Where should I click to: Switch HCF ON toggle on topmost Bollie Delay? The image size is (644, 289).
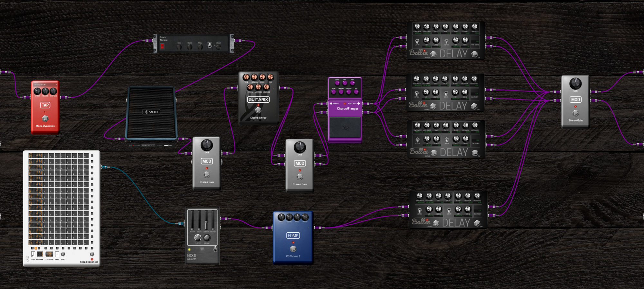pos(446,41)
